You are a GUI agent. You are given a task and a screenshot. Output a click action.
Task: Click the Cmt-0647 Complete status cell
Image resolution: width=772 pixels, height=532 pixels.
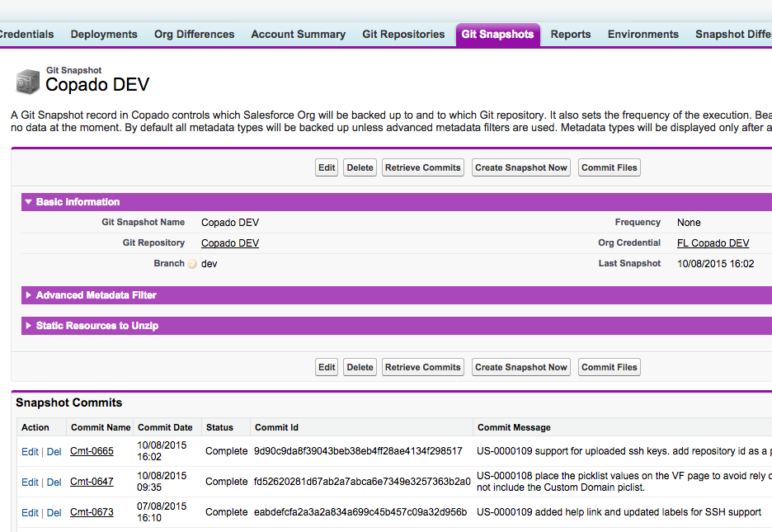pyautogui.click(x=227, y=482)
